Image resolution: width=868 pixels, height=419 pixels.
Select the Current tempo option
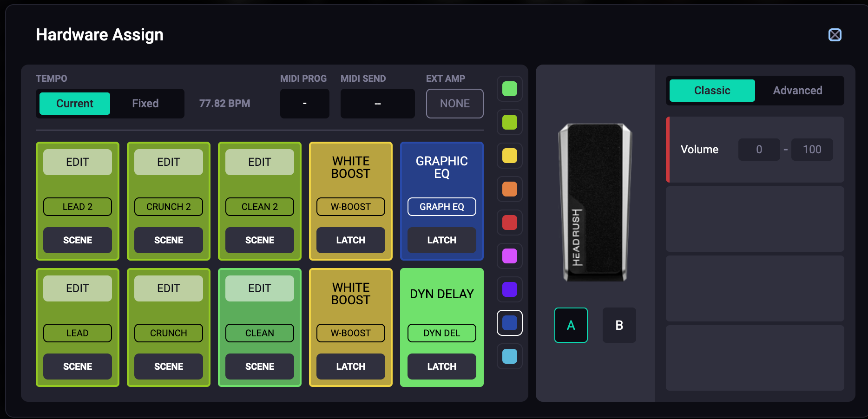[75, 104]
